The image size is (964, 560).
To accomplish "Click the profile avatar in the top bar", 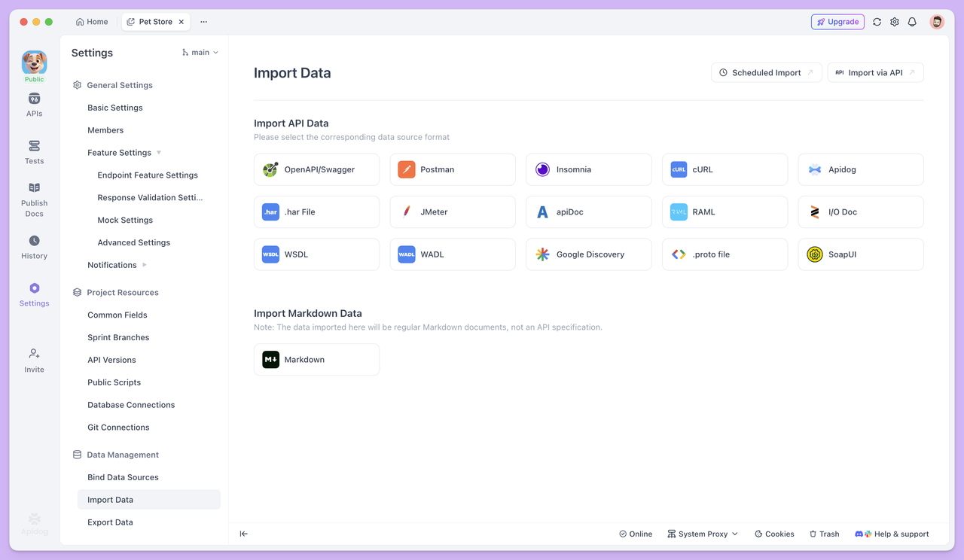I will tap(936, 22).
